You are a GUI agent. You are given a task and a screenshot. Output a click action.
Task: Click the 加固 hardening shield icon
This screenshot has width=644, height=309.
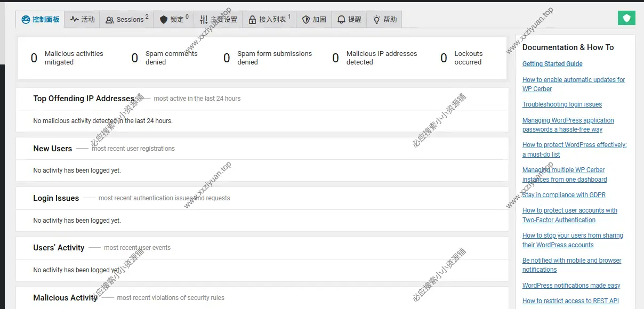pyautogui.click(x=305, y=19)
